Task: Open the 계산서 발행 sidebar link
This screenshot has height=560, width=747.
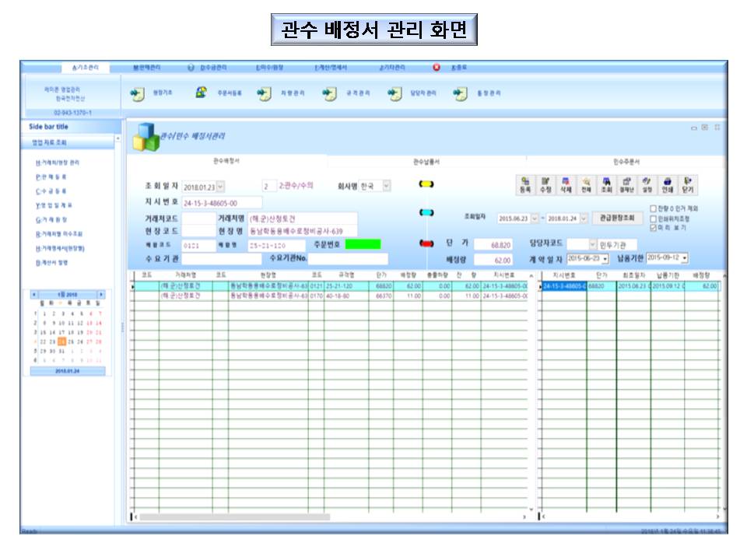Action: tap(52, 262)
